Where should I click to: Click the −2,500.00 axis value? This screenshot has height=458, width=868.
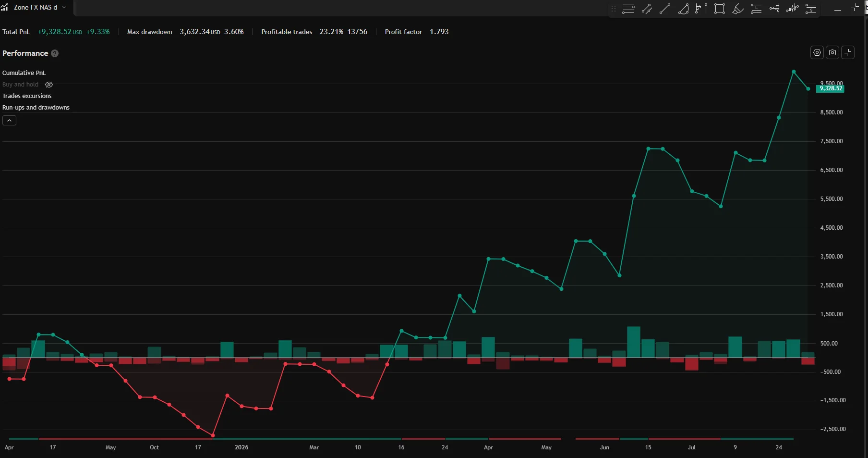click(833, 429)
